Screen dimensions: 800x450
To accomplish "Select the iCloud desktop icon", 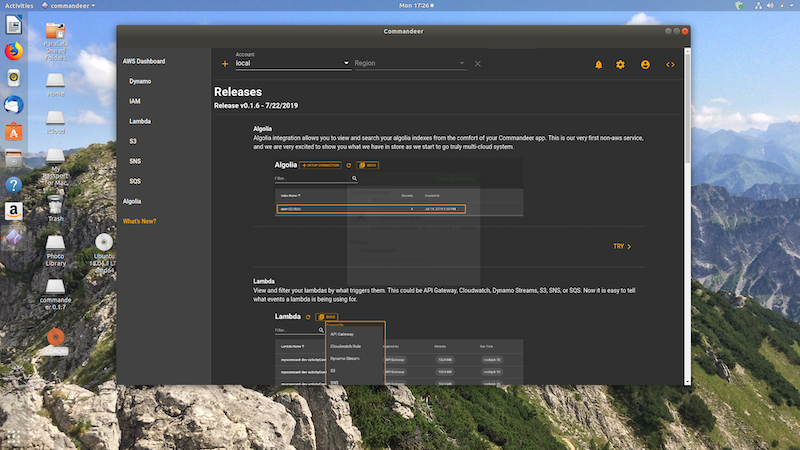I will [56, 122].
